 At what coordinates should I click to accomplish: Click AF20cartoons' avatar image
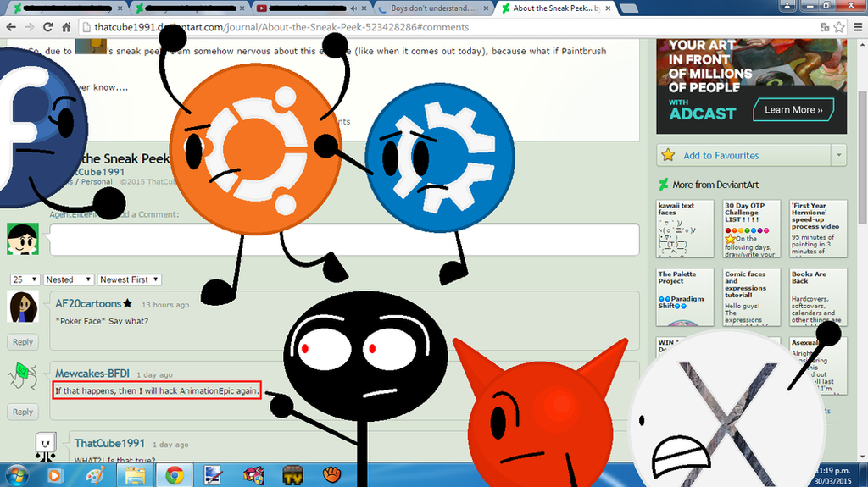[23, 307]
